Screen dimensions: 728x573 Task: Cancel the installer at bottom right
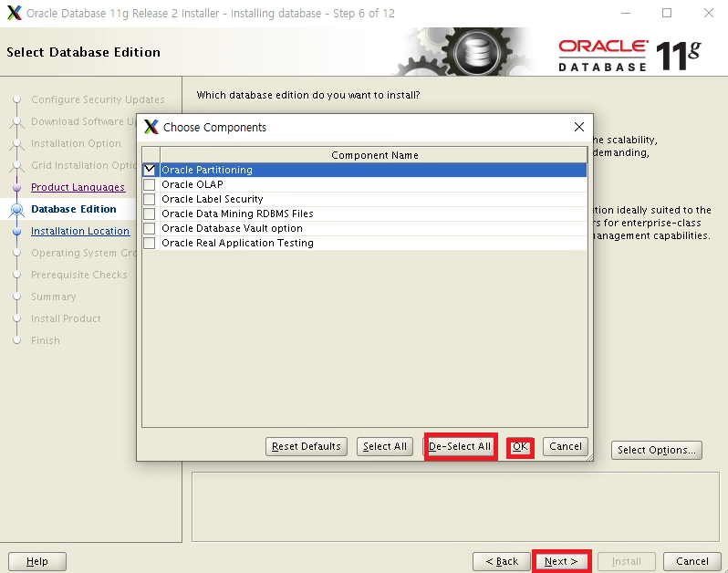(x=692, y=561)
